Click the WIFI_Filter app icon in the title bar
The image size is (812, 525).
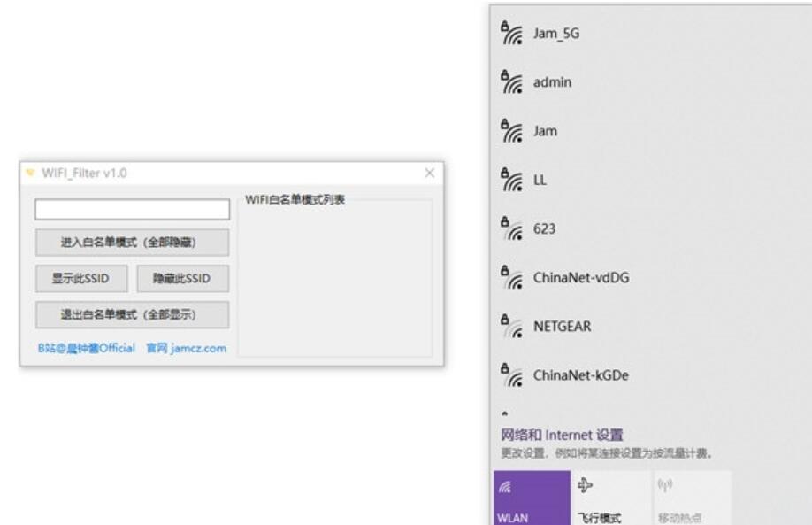(x=29, y=174)
